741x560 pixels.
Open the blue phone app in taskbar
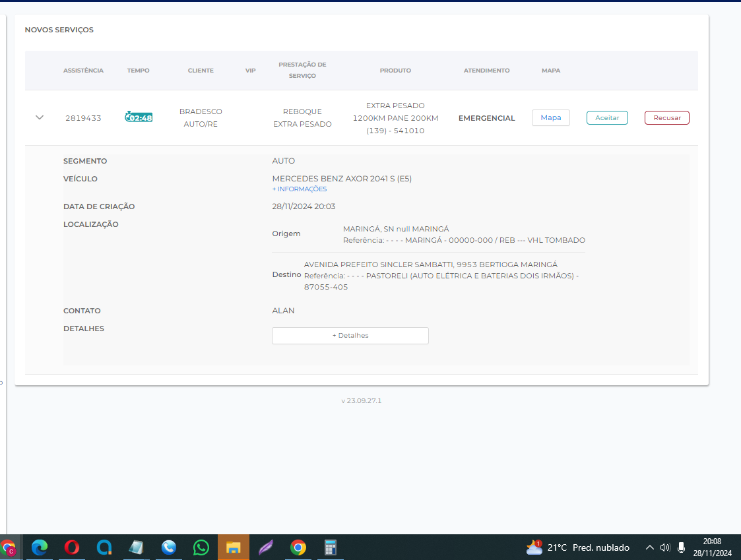[169, 547]
